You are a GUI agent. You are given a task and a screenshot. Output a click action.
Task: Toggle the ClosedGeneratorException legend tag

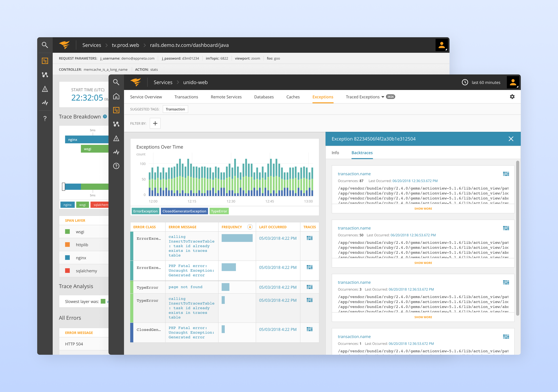coord(184,211)
